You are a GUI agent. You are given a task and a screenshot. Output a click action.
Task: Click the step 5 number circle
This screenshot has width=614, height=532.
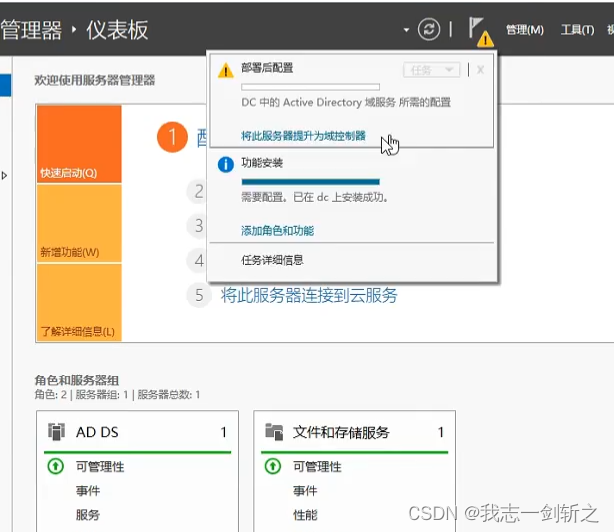point(199,295)
